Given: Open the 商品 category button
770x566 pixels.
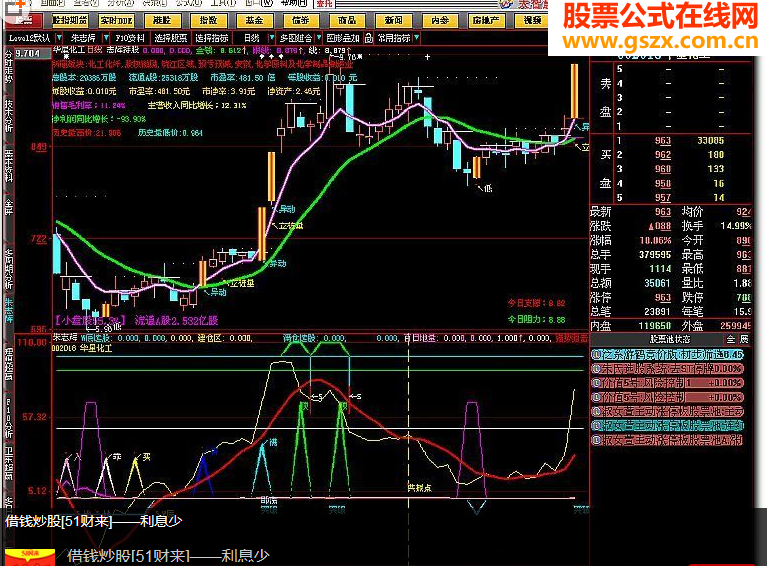Looking at the screenshot, I should tap(347, 21).
